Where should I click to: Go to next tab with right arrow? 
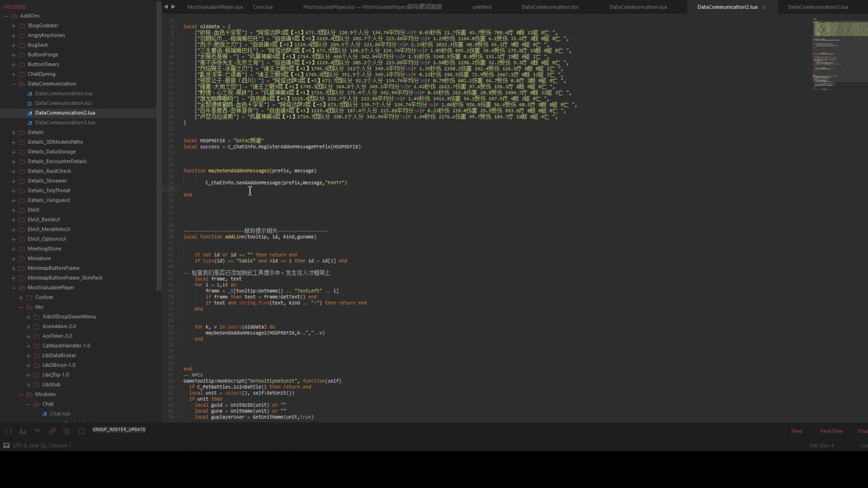tap(173, 7)
